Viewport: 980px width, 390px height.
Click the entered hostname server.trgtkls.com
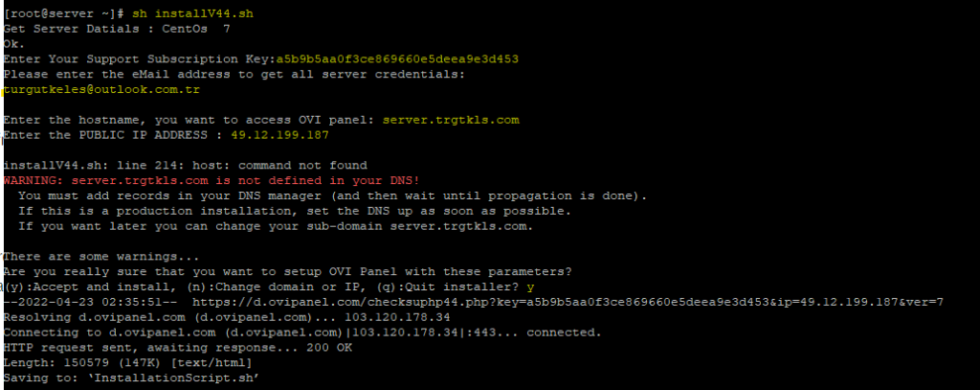coord(450,120)
